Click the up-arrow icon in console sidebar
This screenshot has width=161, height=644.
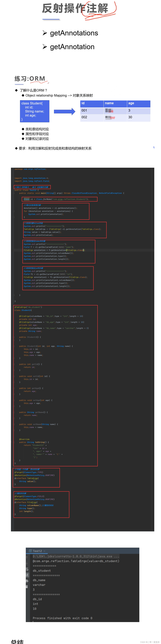click(27, 557)
